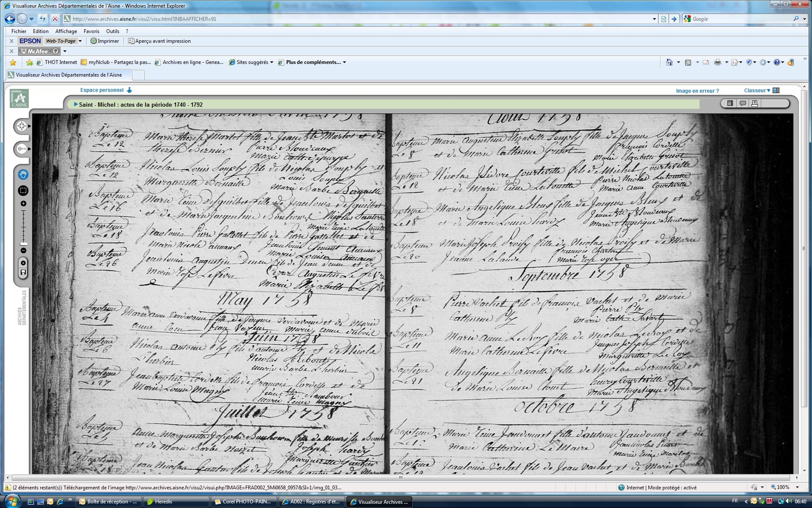Open the Affichage menu

point(66,31)
